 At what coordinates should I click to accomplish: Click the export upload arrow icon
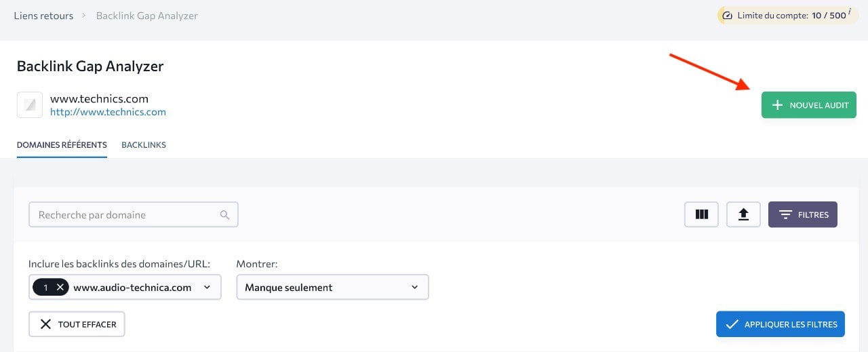743,214
